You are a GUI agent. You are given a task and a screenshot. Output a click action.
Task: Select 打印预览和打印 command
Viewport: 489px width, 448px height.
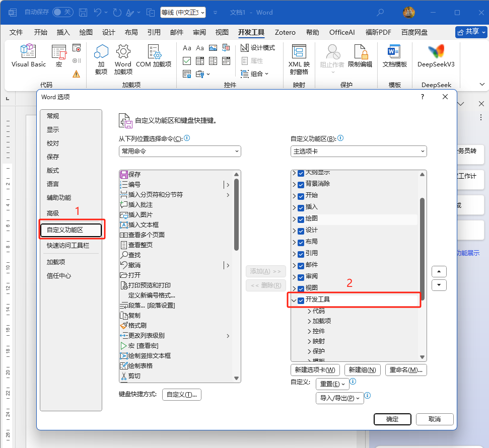point(146,285)
